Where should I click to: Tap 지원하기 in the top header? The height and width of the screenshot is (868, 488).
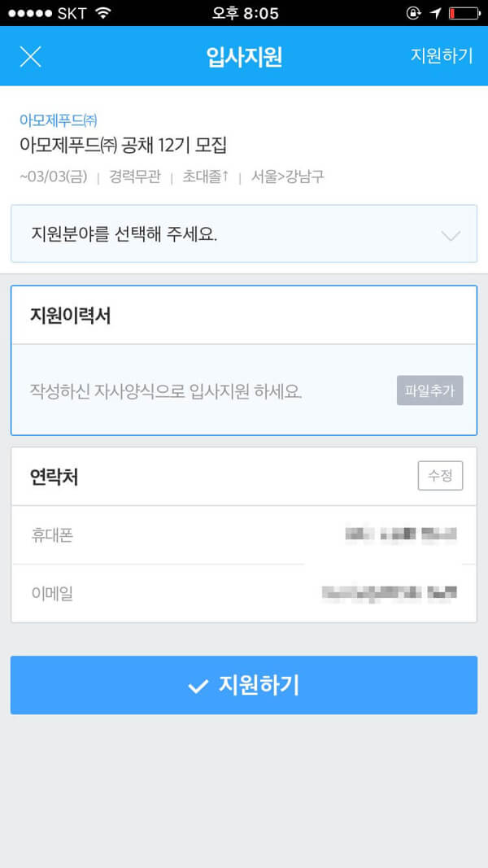point(442,56)
